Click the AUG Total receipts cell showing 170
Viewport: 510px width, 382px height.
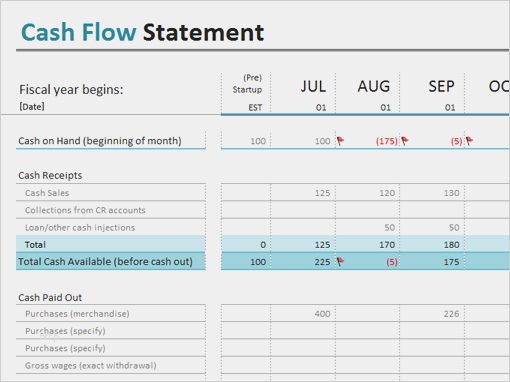click(368, 245)
